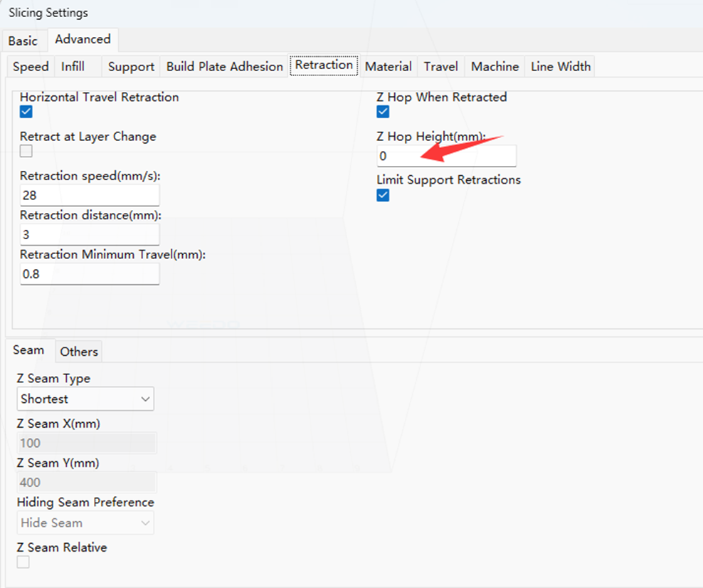Open the Infill tab

pos(73,67)
